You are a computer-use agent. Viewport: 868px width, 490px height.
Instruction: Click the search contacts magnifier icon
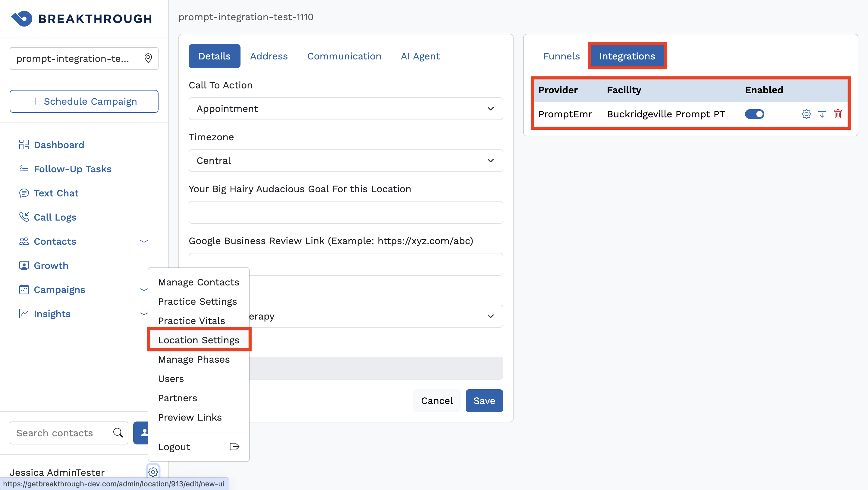click(x=118, y=433)
